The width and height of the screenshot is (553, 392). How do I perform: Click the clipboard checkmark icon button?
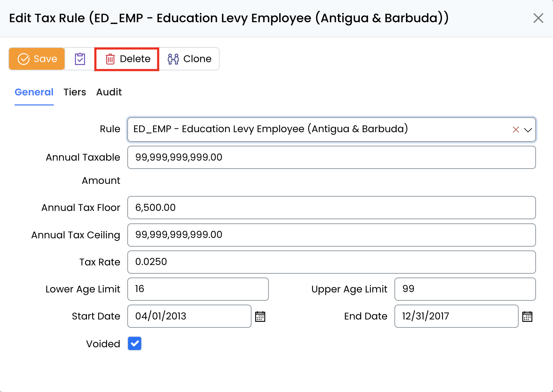click(x=80, y=59)
